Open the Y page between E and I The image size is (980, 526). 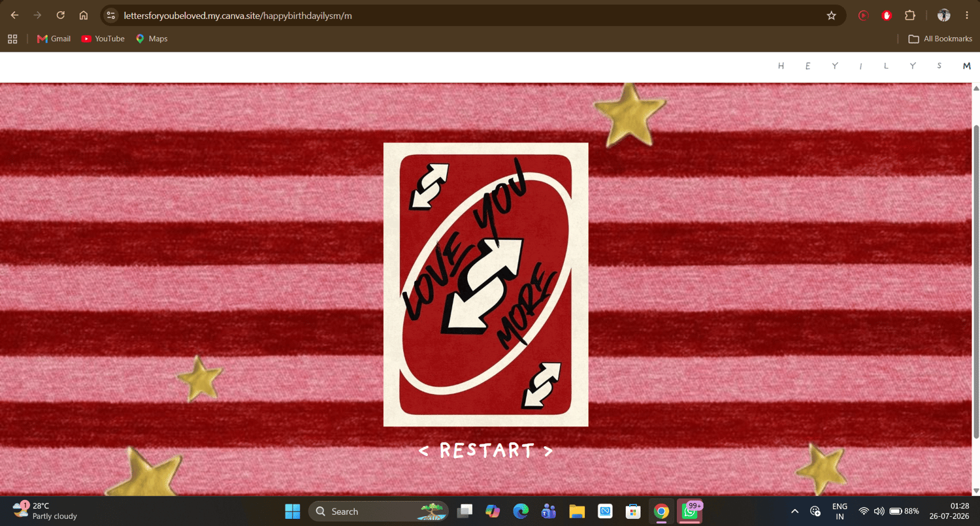pyautogui.click(x=834, y=66)
